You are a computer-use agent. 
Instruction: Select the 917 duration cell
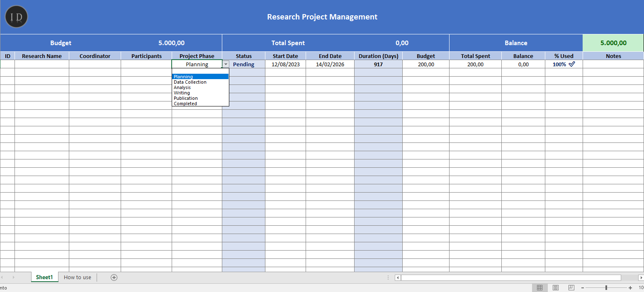coord(378,64)
